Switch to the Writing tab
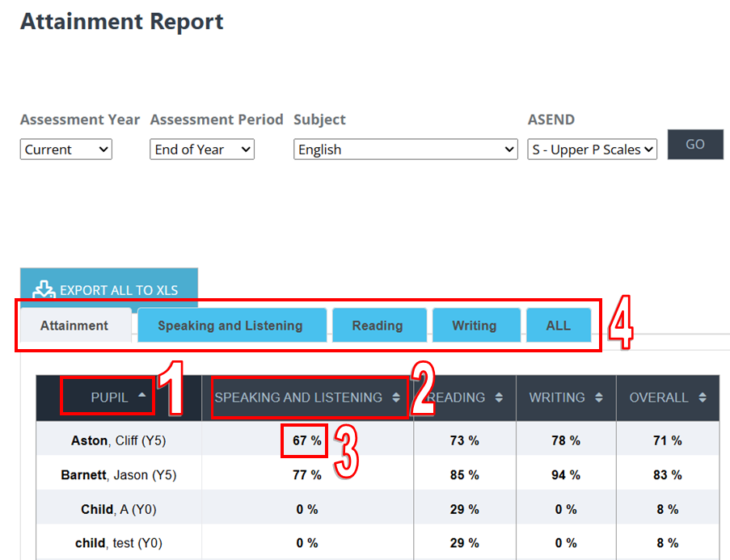Image resolution: width=730 pixels, height=560 pixels. tap(476, 325)
